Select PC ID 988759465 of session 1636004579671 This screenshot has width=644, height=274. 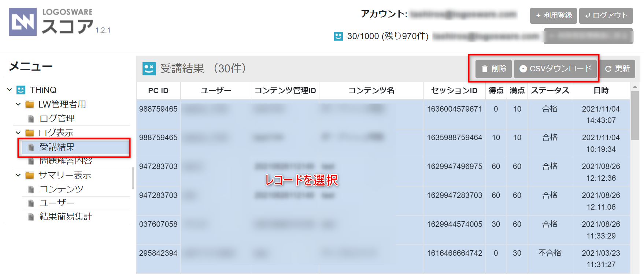coord(158,109)
